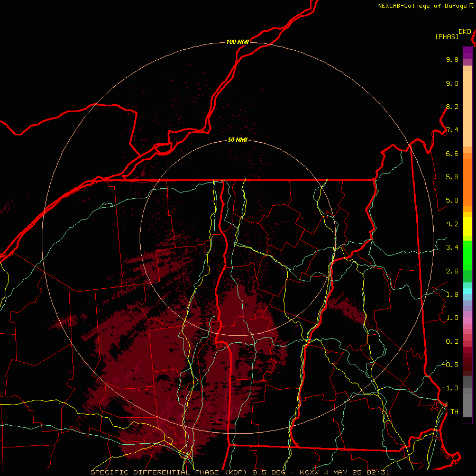Click the 9.8 value on the scale
The height and width of the screenshot is (476, 476).
(452, 59)
